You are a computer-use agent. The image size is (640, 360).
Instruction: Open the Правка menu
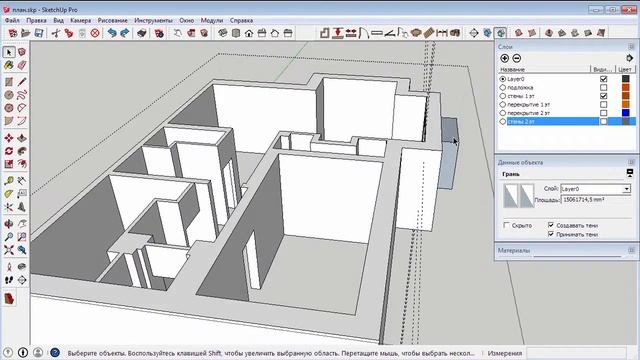click(36, 20)
